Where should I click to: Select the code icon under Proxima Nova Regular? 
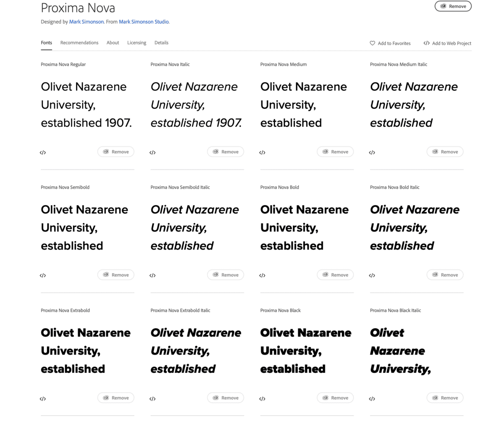42,152
